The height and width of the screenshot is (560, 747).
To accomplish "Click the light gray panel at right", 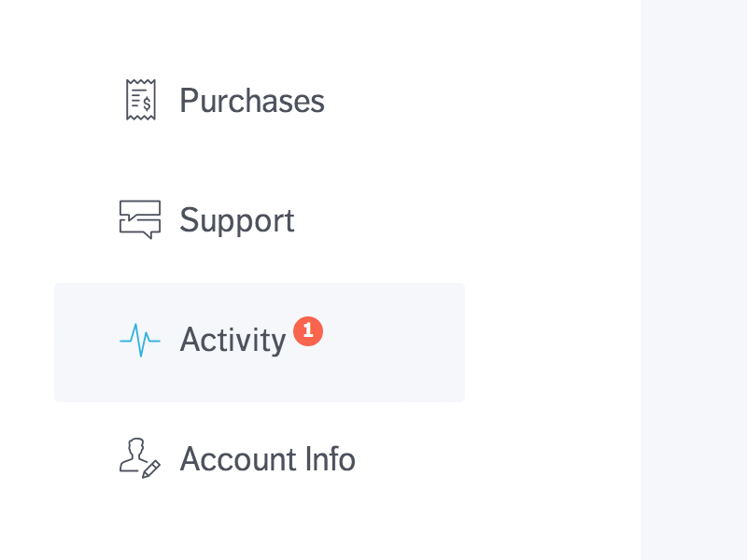I will coord(694,280).
